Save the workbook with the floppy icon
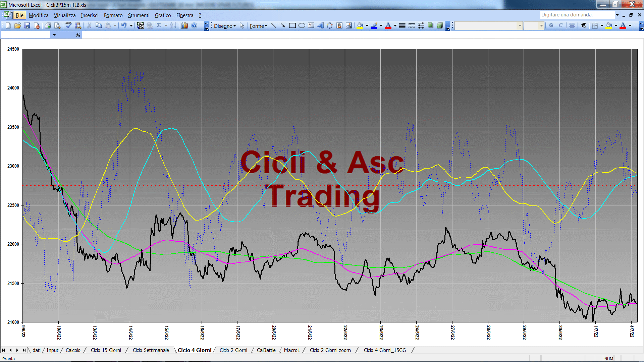 (27, 25)
